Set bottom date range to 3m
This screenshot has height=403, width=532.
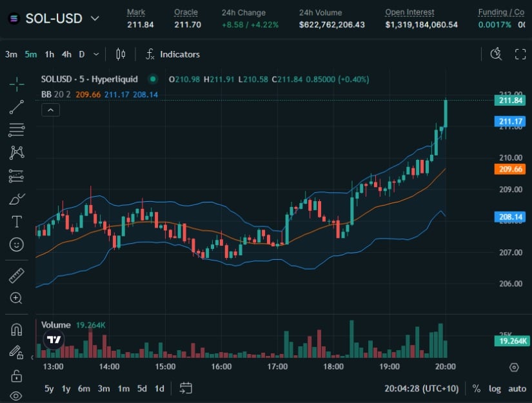104,388
